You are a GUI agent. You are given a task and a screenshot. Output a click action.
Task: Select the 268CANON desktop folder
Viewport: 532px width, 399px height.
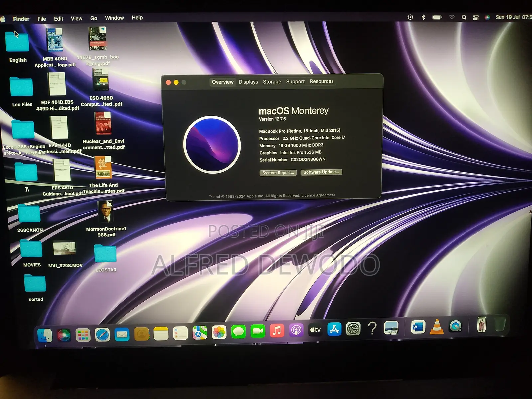pyautogui.click(x=29, y=219)
